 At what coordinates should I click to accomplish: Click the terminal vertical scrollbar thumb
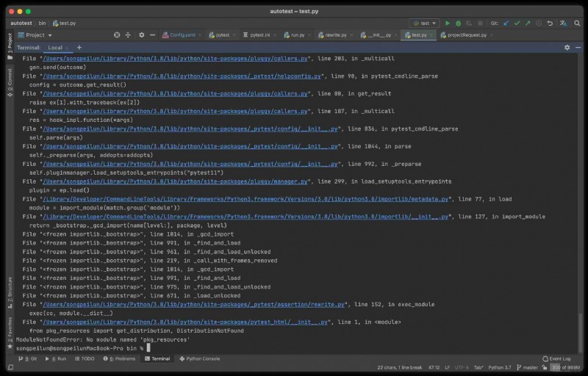click(581, 331)
